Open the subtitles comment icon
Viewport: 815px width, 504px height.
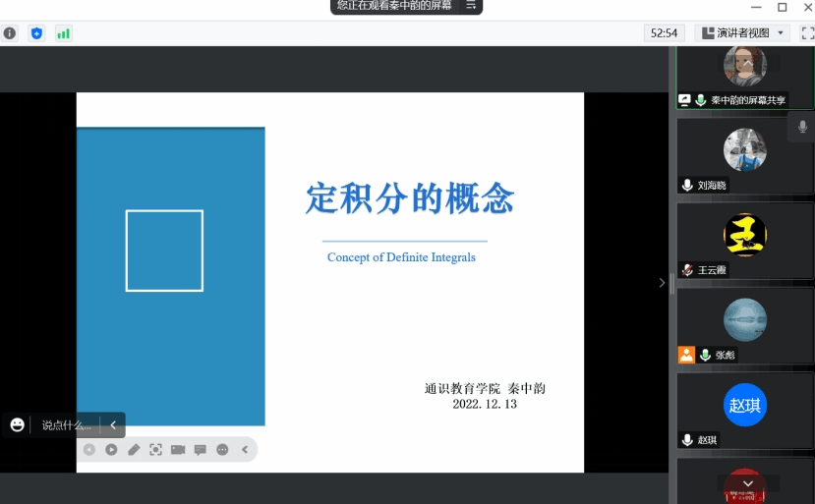[x=201, y=449]
